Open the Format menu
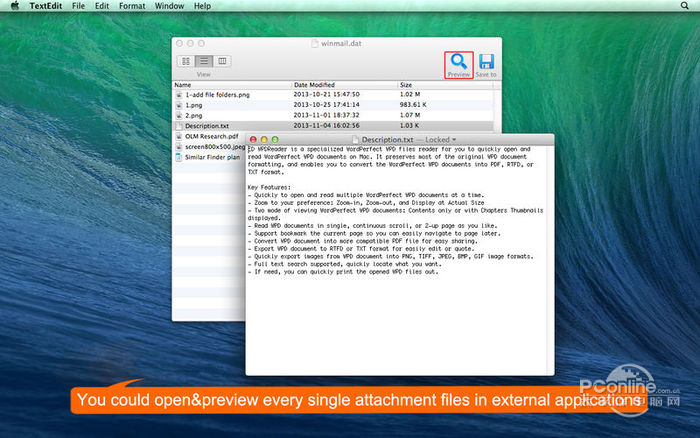The width and height of the screenshot is (700, 438). coord(132,6)
